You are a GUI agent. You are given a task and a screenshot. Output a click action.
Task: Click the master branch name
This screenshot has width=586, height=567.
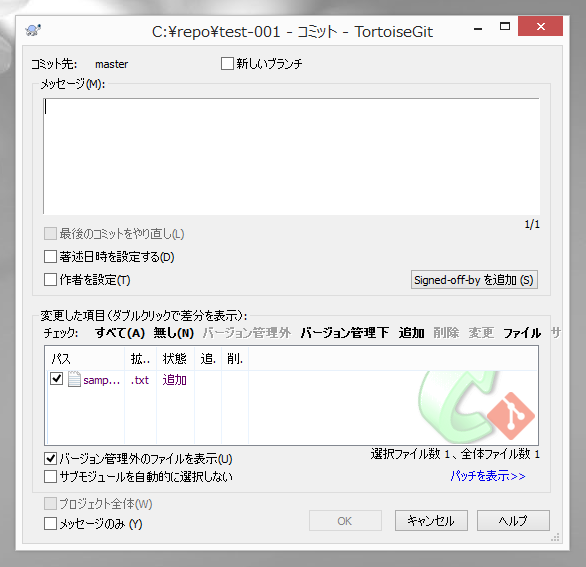coord(111,64)
